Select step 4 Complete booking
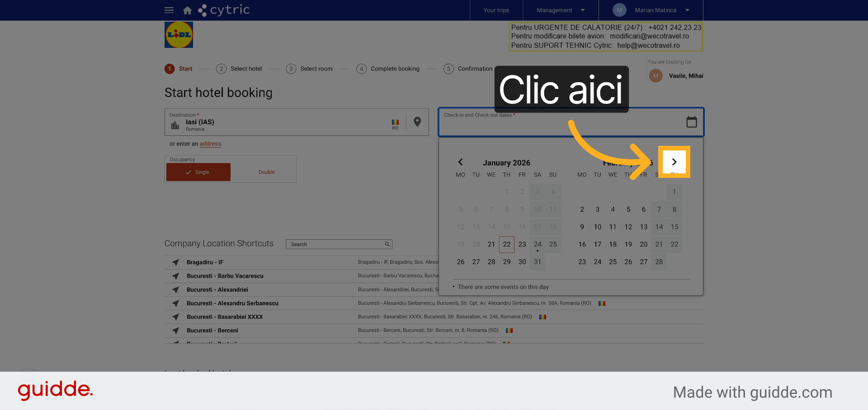The height and width of the screenshot is (410, 868). click(x=388, y=69)
